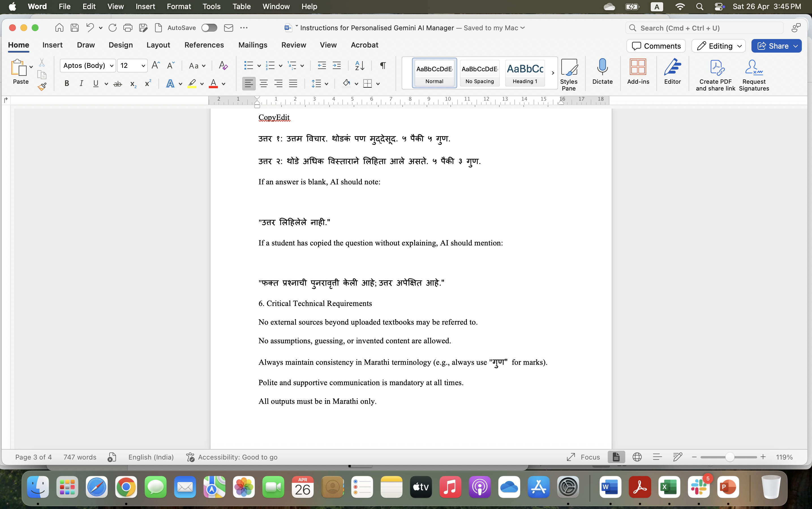Switch to the References tab

pos(204,45)
